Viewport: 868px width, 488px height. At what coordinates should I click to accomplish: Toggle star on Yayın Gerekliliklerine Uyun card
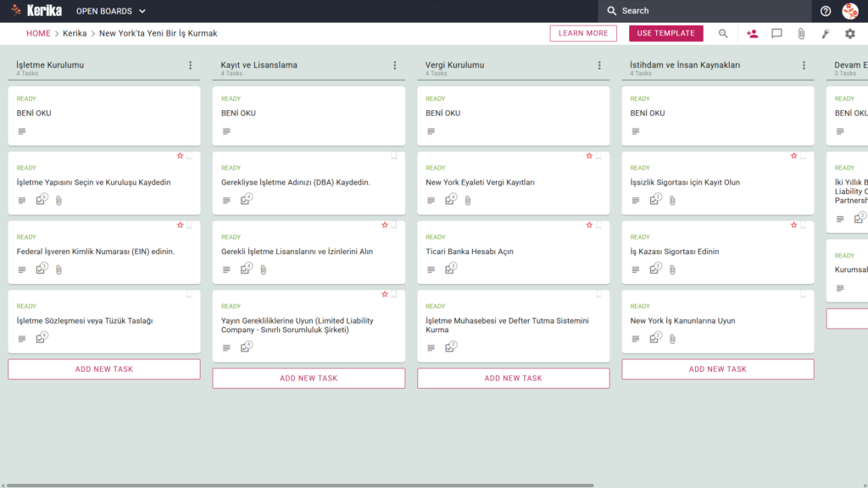pyautogui.click(x=385, y=294)
